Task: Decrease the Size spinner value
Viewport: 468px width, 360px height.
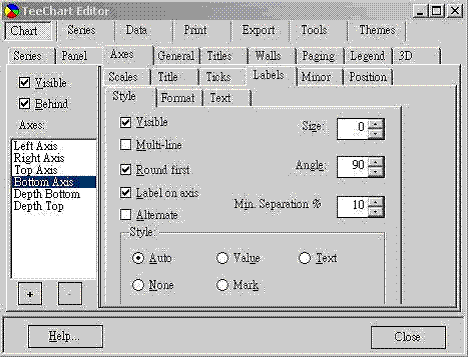Action: pos(376,134)
